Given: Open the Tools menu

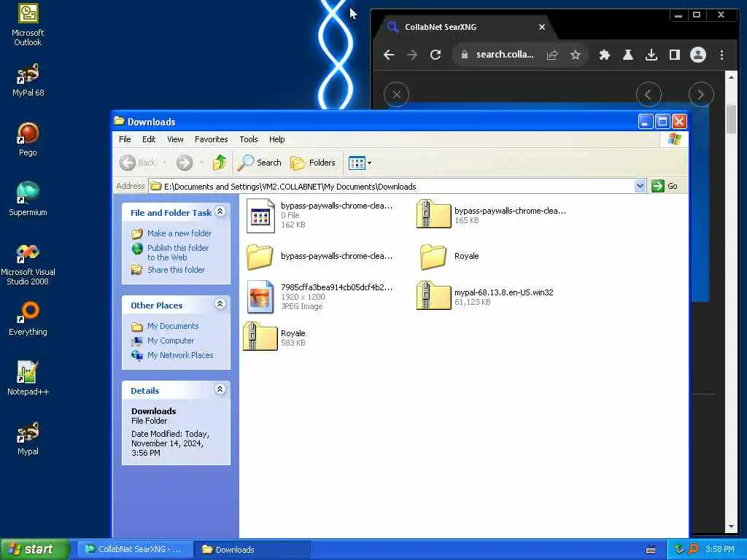Looking at the screenshot, I should tap(248, 139).
